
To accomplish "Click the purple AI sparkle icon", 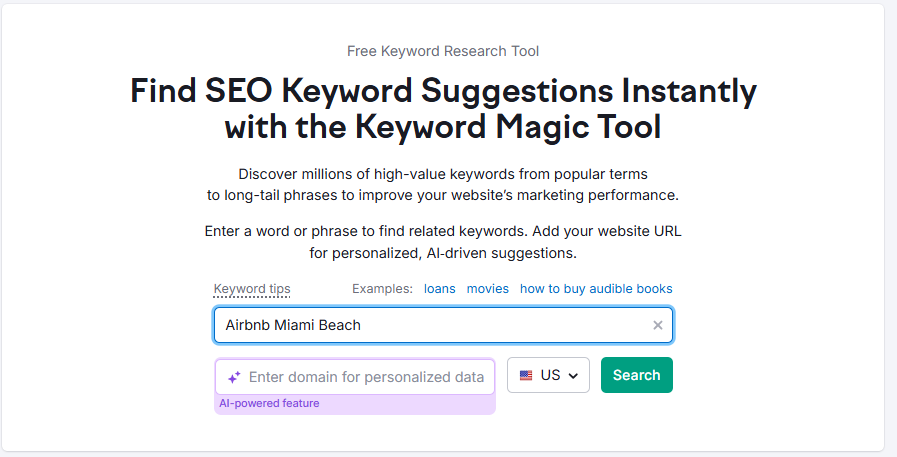I will pos(234,377).
